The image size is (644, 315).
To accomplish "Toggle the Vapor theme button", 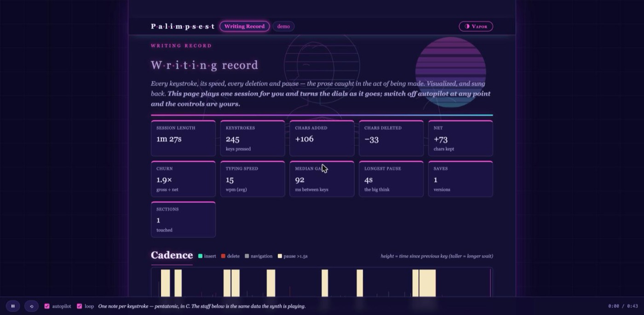I will 476,26.
